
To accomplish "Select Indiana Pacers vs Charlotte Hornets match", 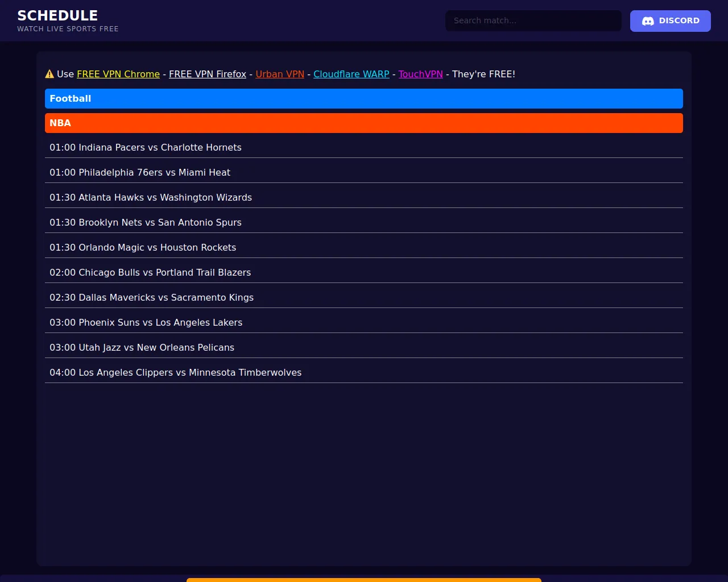I will 364,147.
